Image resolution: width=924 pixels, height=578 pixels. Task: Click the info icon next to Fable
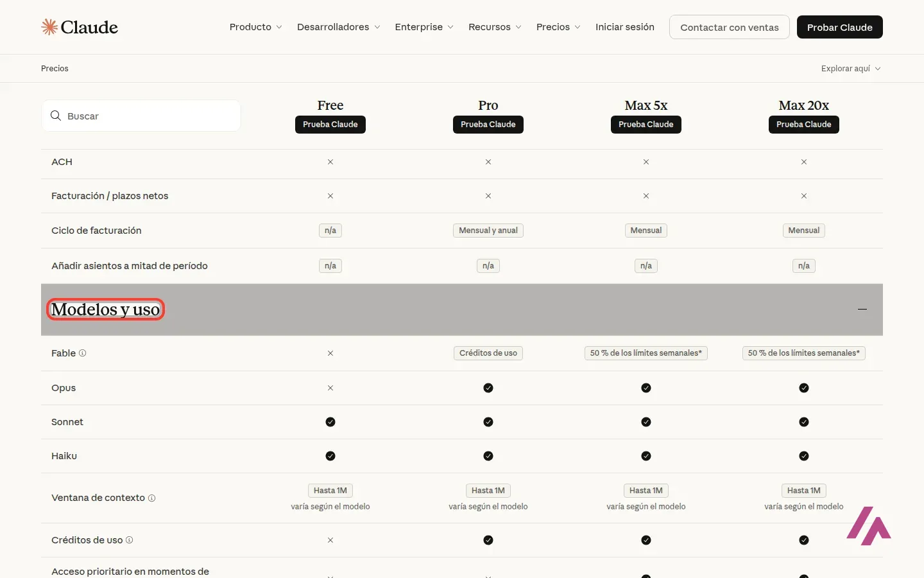(82, 353)
